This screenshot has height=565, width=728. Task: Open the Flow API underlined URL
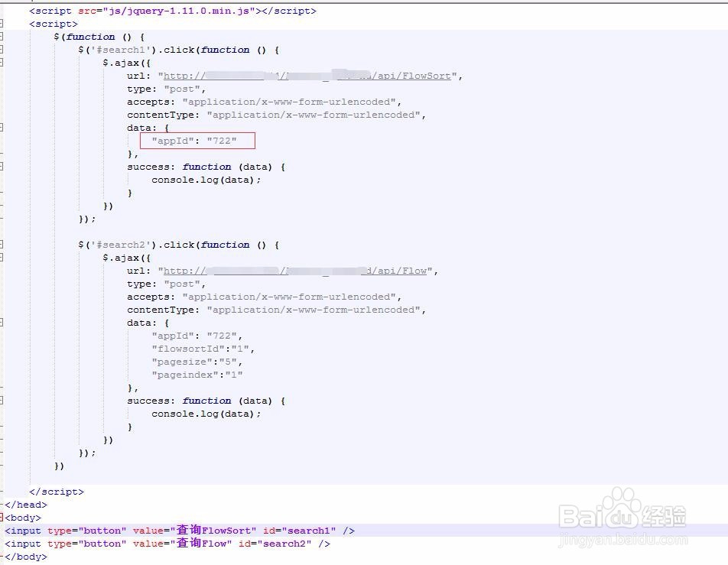(x=298, y=271)
